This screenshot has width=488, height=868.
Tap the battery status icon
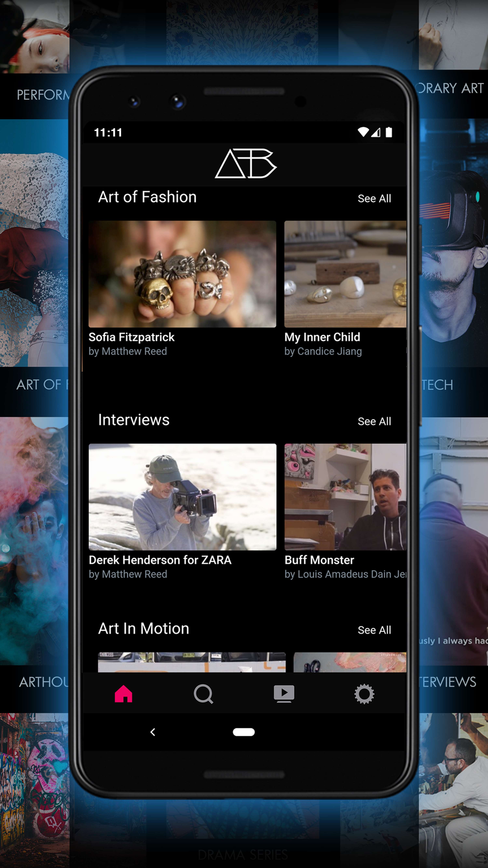click(389, 132)
